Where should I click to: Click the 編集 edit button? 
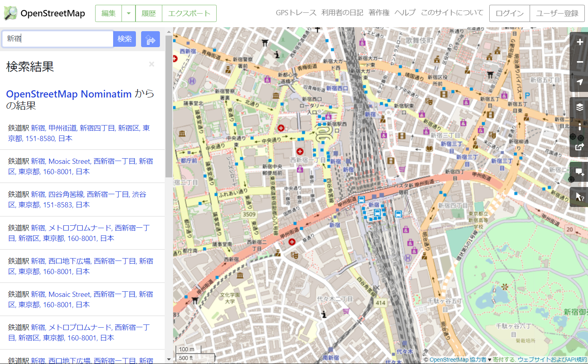[109, 14]
